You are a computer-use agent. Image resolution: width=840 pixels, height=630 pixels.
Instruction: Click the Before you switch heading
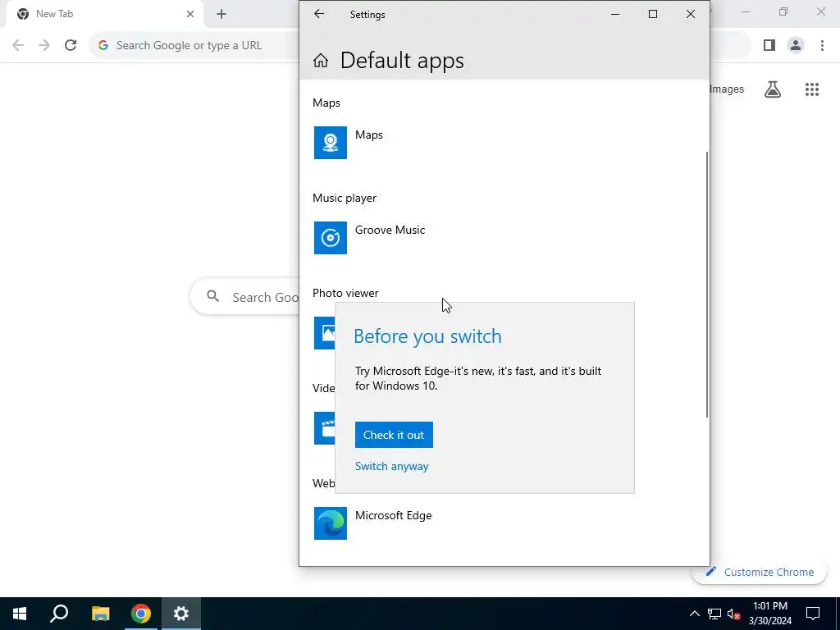pyautogui.click(x=427, y=336)
